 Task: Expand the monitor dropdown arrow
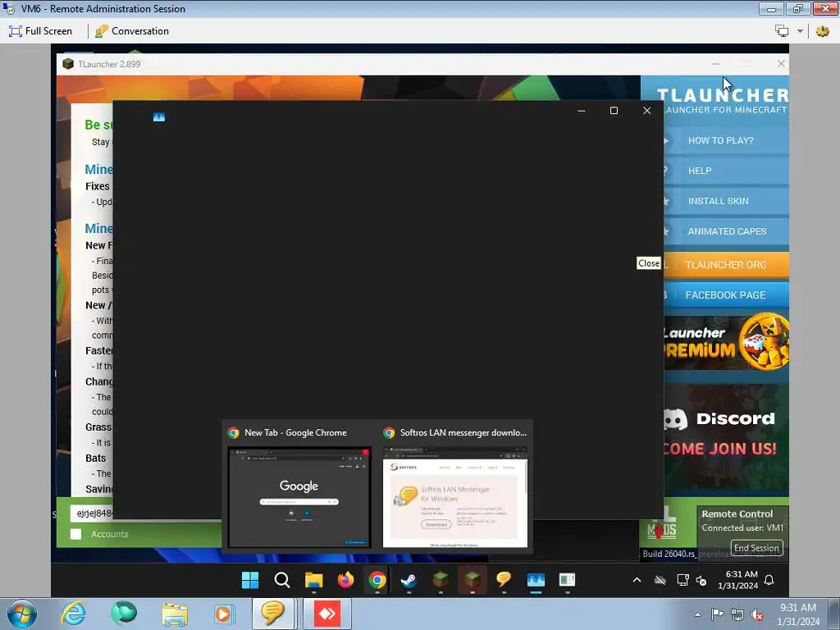800,31
